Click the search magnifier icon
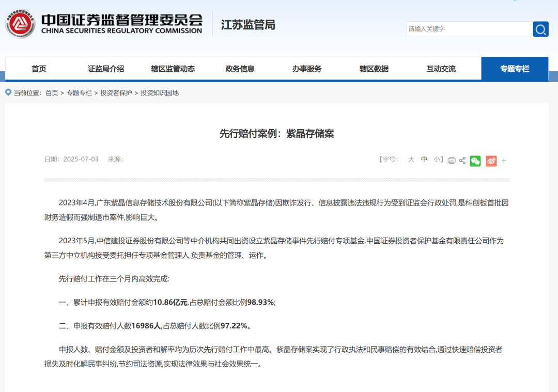558x392 pixels. 540,29
